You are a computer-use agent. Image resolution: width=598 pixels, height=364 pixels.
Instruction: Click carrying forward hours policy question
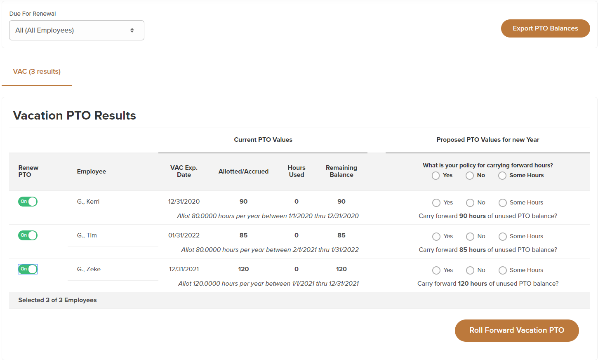(488, 165)
